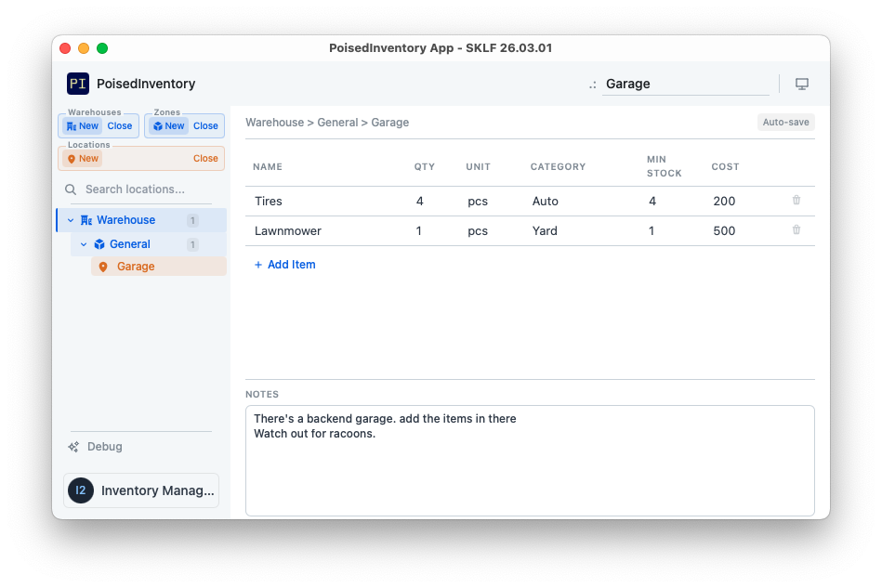Screen dimensions: 882x588
Task: Edit the Yard category cell
Action: click(545, 231)
